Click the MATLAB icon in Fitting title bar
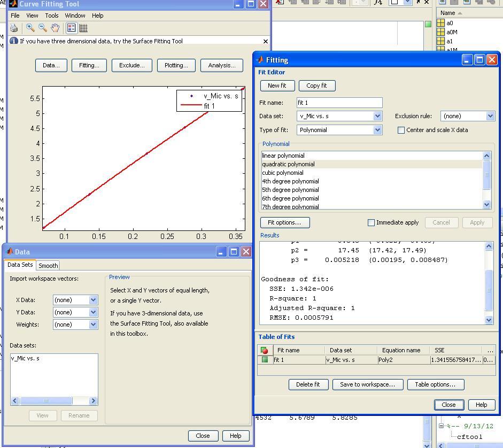 (x=260, y=60)
